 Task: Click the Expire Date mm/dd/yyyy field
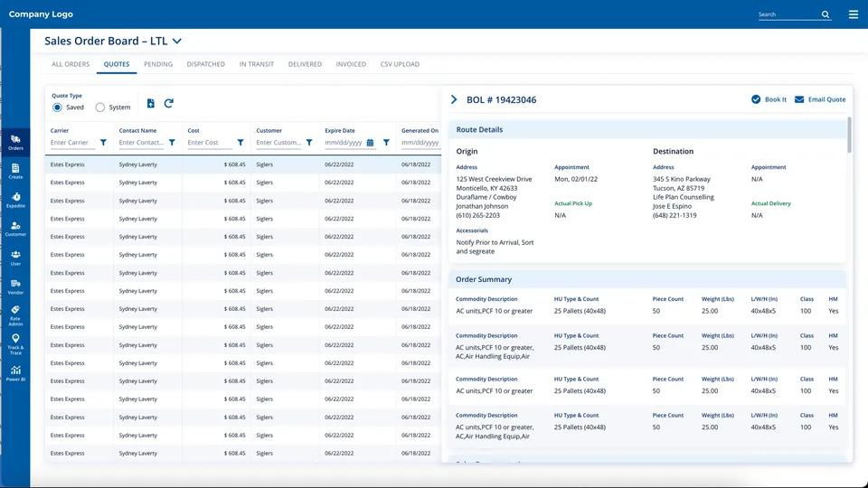coord(344,143)
